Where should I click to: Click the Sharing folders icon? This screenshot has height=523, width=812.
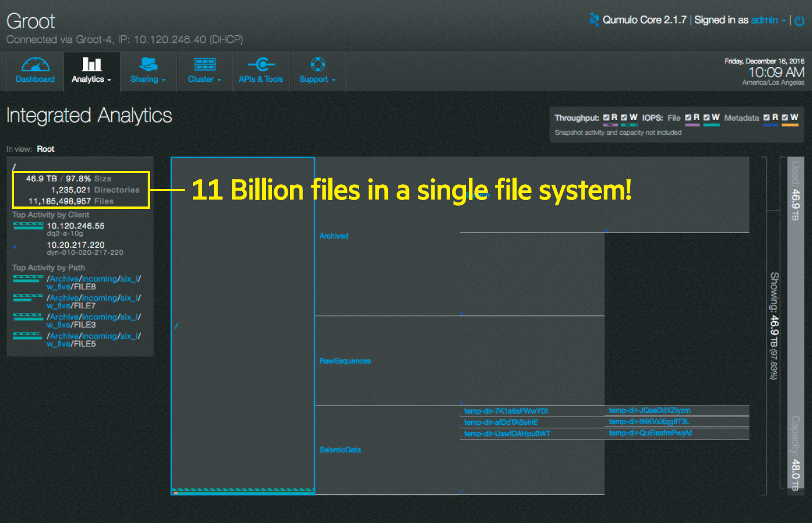click(x=148, y=64)
